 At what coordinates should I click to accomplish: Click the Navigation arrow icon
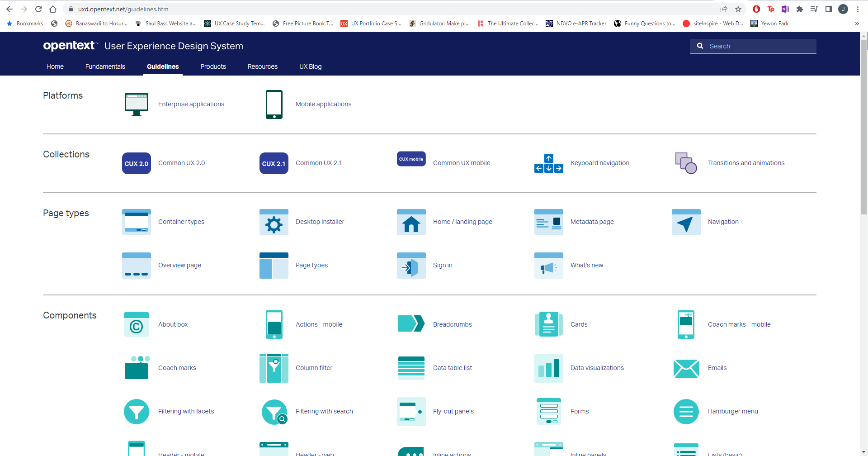686,222
